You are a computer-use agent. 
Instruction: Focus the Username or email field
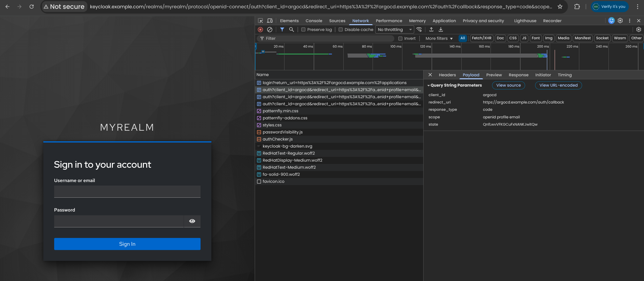coord(127,192)
